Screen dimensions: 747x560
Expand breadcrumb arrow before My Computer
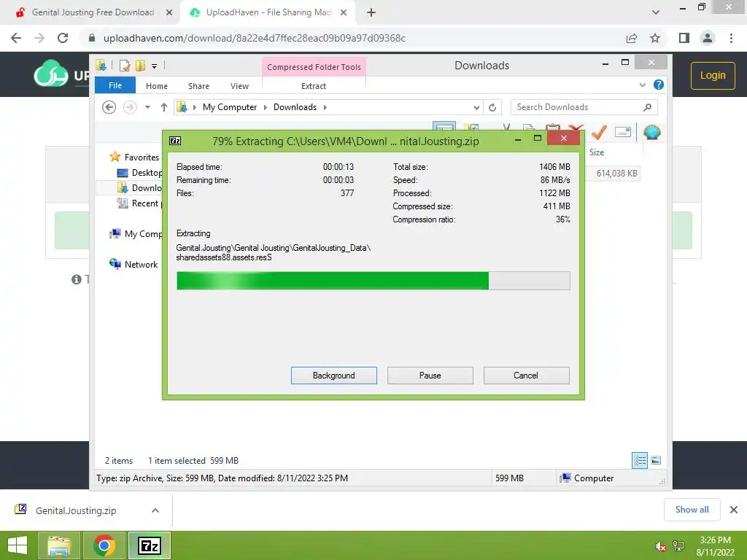point(194,107)
